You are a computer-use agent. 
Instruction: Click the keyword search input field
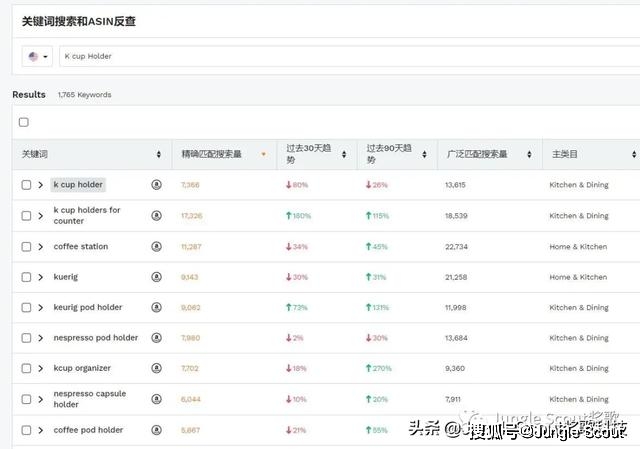pos(349,56)
